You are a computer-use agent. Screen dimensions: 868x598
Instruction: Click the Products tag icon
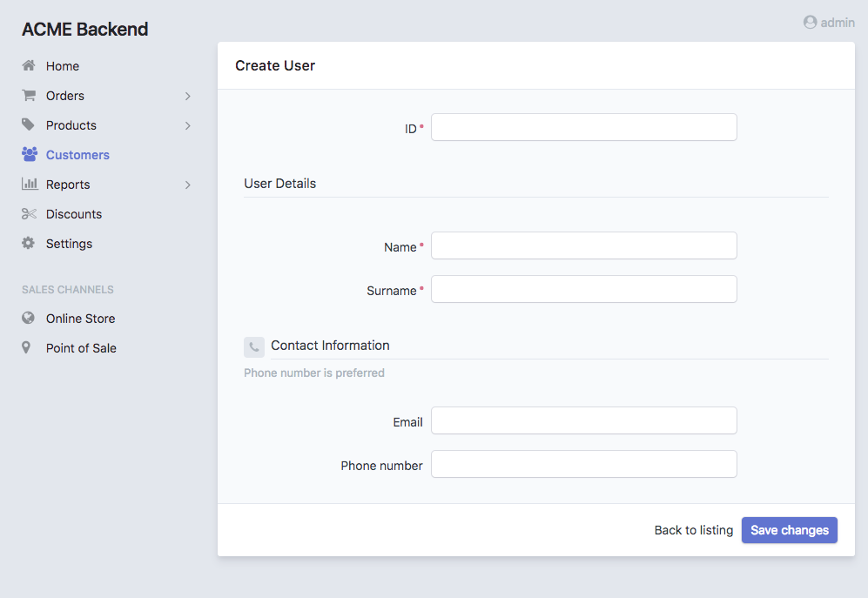29,125
